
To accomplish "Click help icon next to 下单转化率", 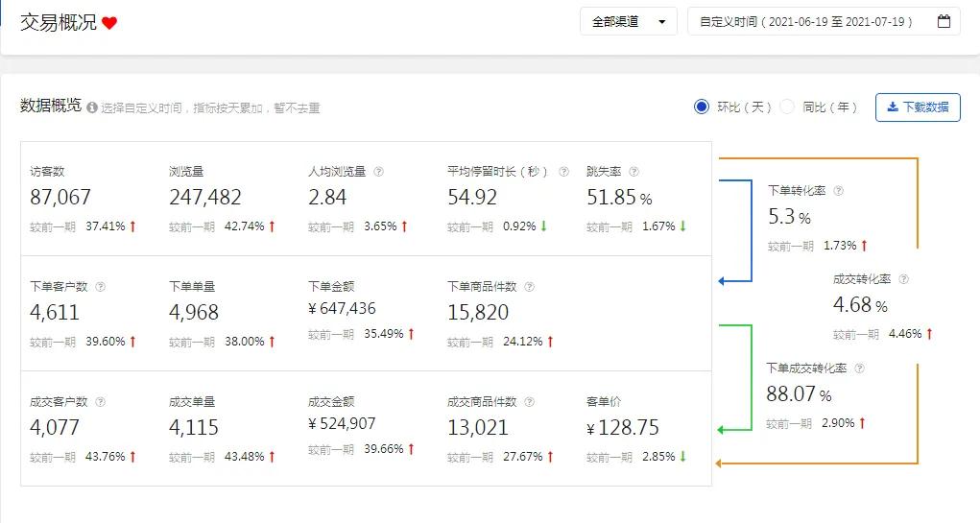I will tap(839, 191).
